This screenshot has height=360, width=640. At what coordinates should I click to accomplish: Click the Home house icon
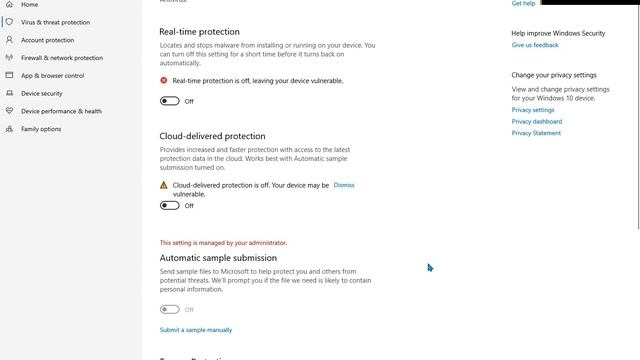[x=9, y=4]
